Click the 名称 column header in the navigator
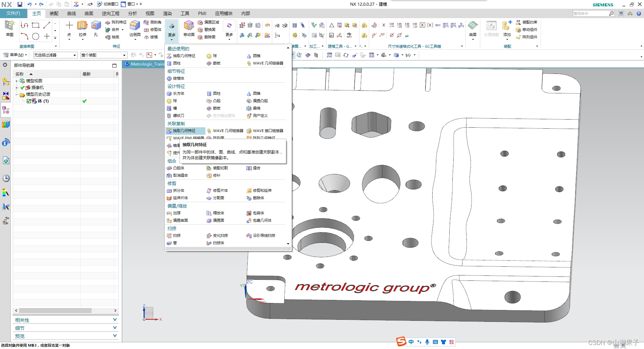The height and width of the screenshot is (349, 644). [x=47, y=74]
